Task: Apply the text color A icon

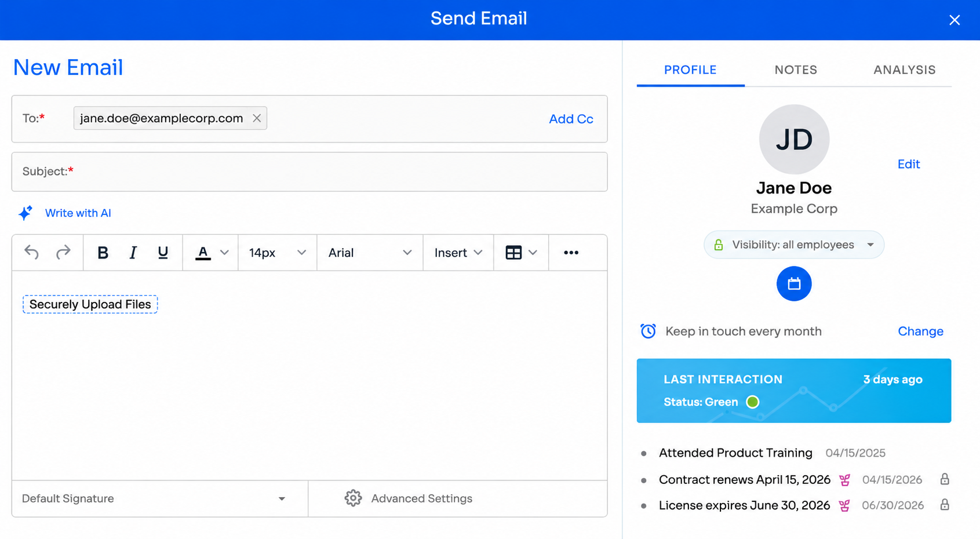Action: point(203,253)
